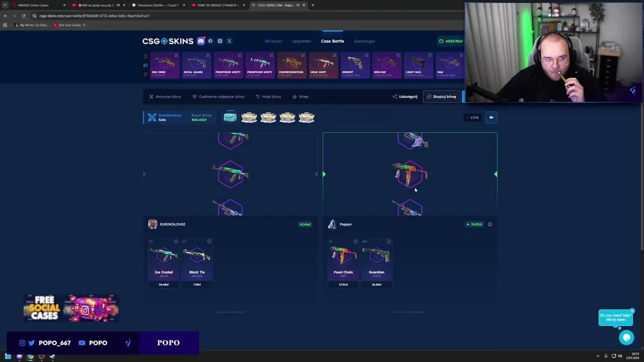Click the verify shield on Ice Coaled card

[176, 242]
